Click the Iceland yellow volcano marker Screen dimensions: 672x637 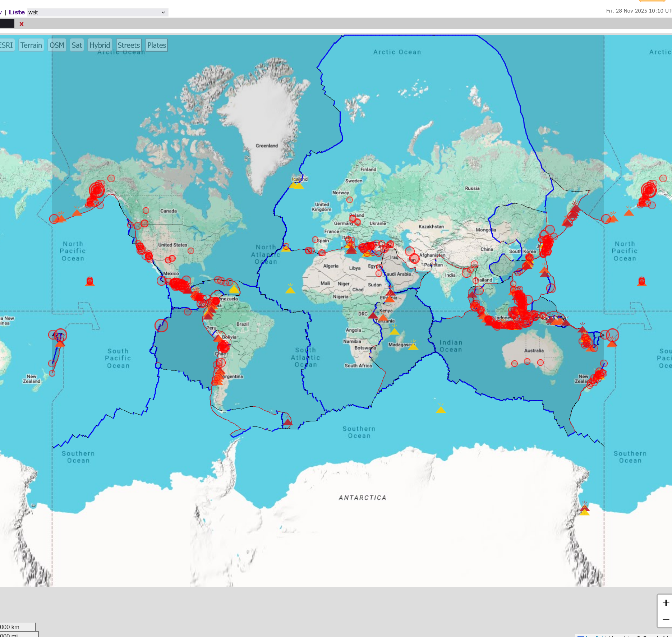[x=298, y=185]
